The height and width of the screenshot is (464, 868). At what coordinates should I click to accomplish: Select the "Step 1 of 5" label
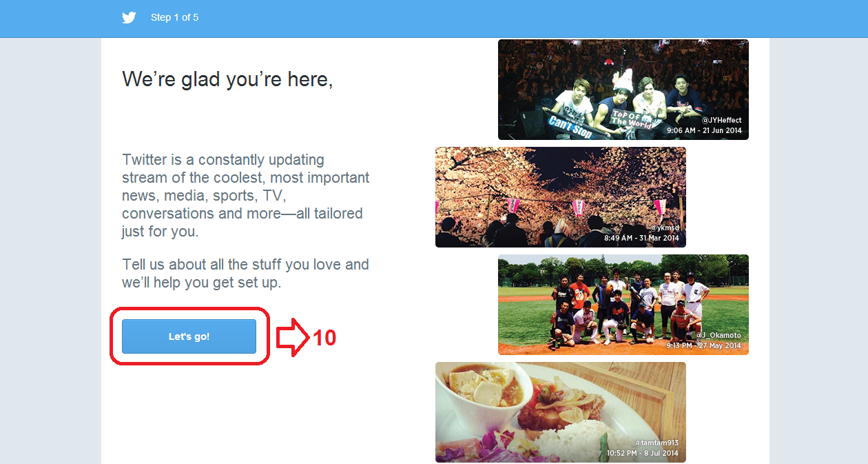(x=174, y=18)
